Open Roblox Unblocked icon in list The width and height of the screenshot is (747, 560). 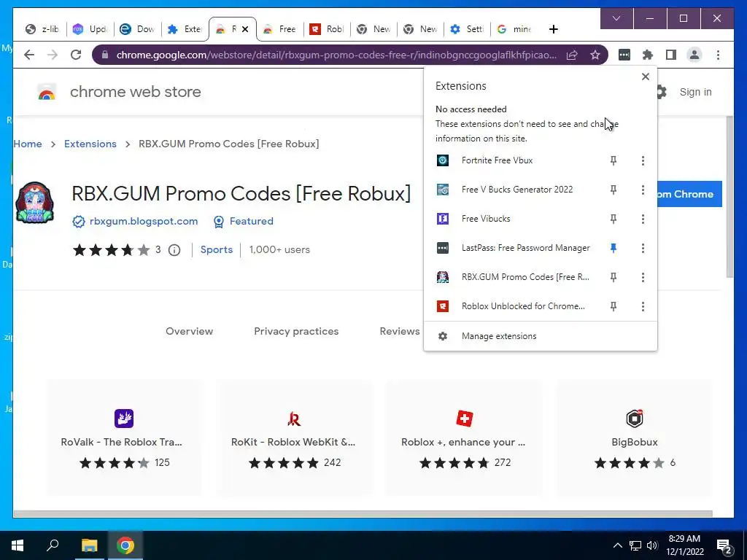(x=443, y=306)
